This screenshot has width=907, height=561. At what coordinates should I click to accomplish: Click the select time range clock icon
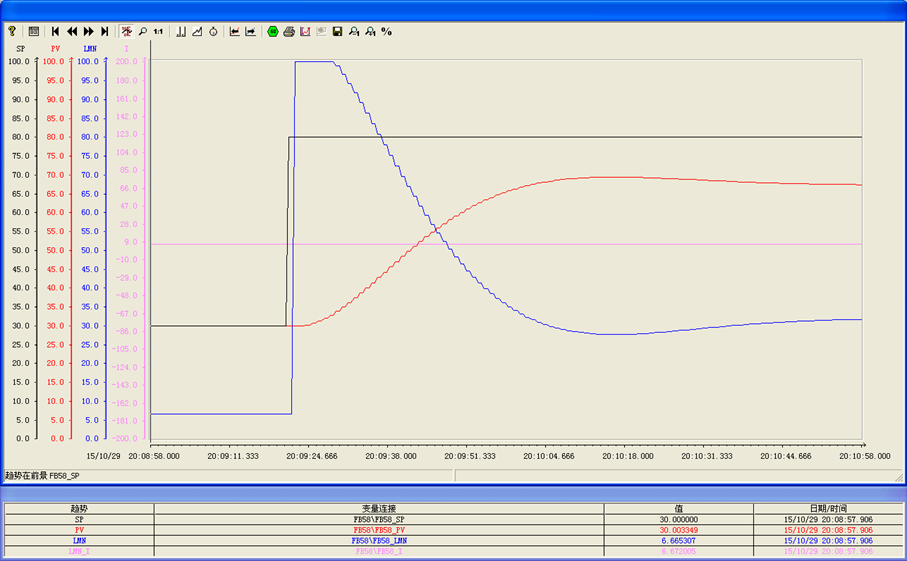(213, 31)
